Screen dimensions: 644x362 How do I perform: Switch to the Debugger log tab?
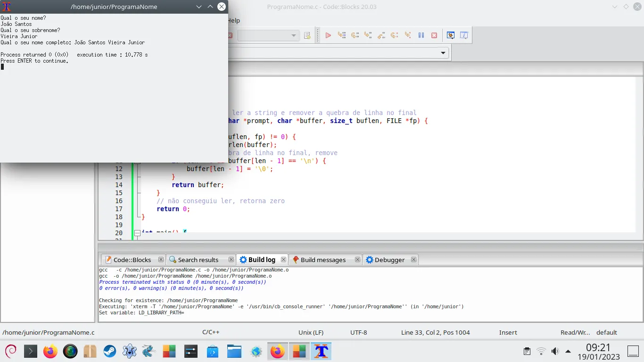(x=389, y=260)
